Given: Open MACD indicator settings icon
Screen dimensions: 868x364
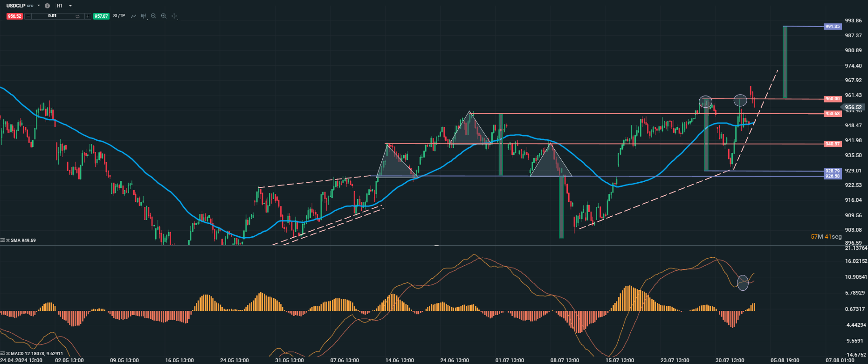Looking at the screenshot, I should [x=3, y=353].
